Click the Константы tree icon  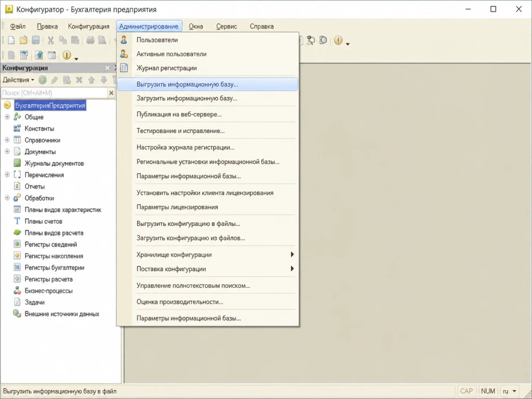[17, 129]
